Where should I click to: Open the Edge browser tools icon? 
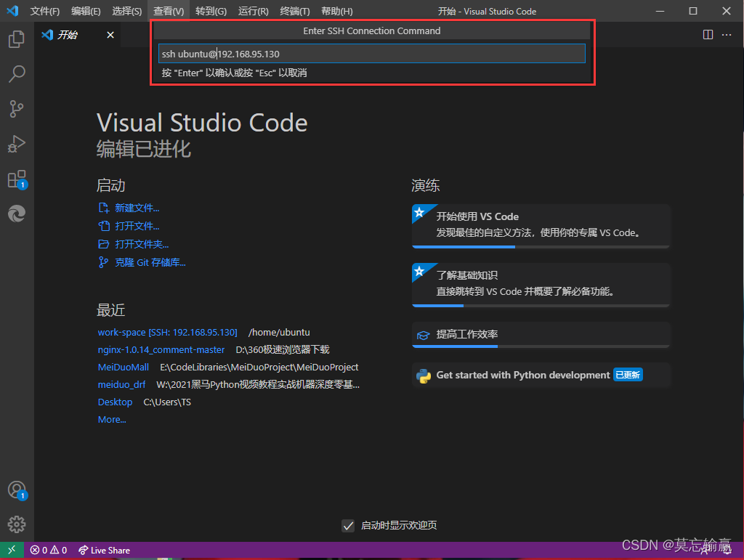17,214
